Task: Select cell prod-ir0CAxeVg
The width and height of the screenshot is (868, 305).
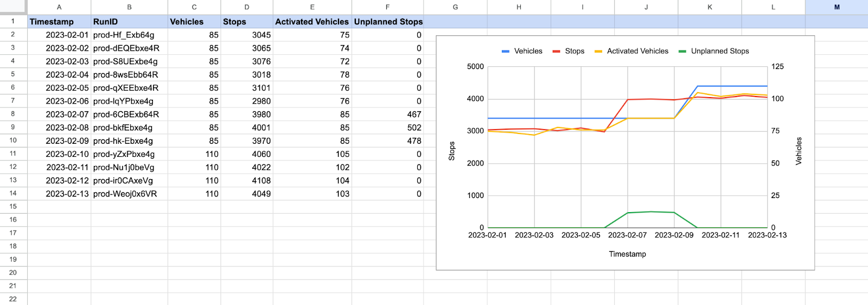Action: click(x=129, y=181)
